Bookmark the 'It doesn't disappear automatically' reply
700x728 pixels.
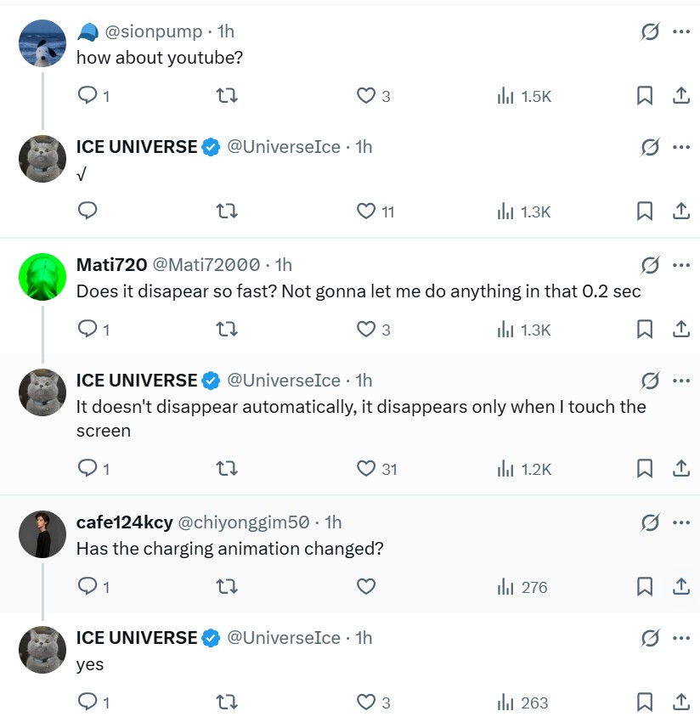tap(645, 468)
